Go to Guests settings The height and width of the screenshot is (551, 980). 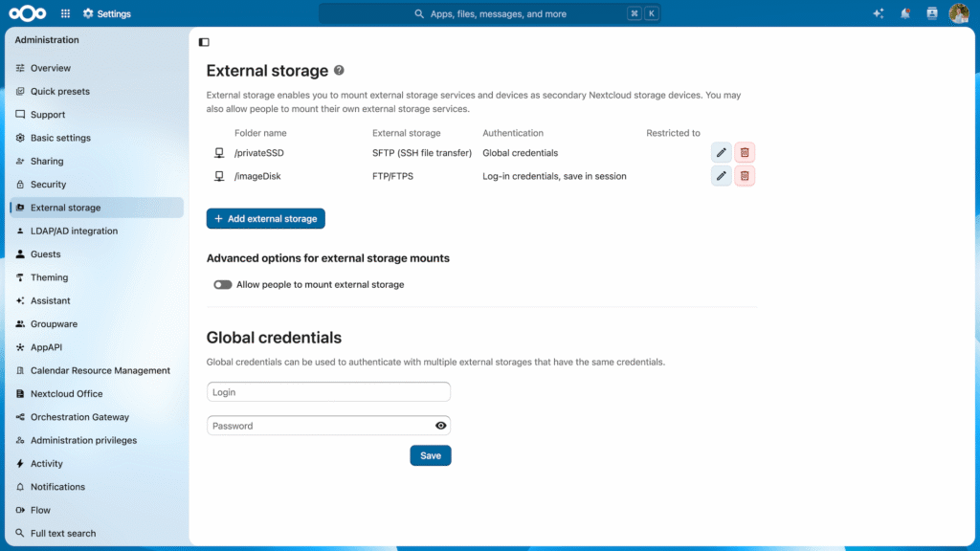tap(97, 254)
